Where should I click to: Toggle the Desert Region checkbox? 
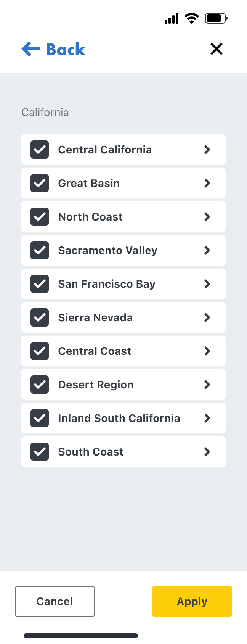coord(40,385)
